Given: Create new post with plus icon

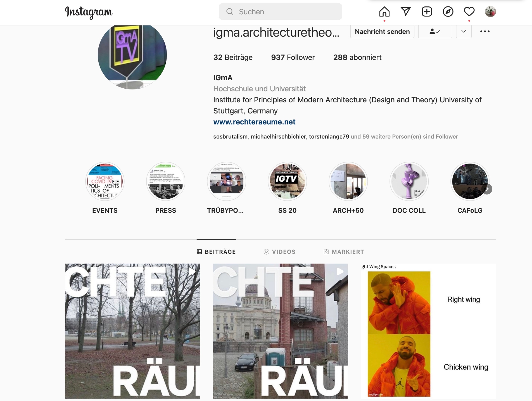Looking at the screenshot, I should pos(427,12).
